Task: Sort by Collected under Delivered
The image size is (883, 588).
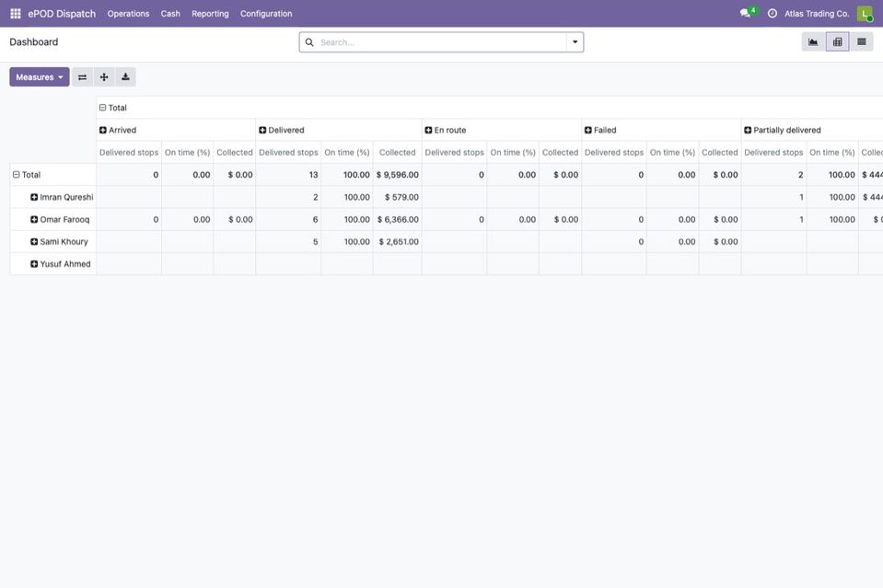Action: 398,153
